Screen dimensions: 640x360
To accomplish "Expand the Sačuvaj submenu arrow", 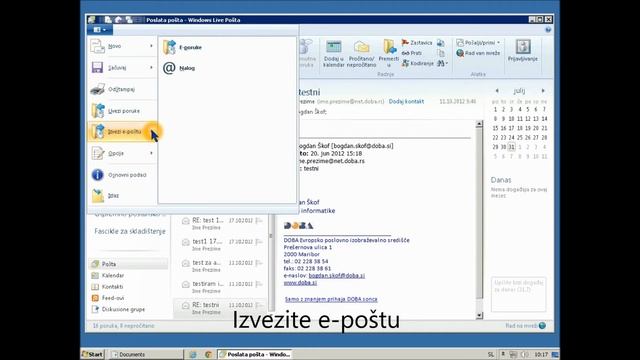I will (x=151, y=68).
